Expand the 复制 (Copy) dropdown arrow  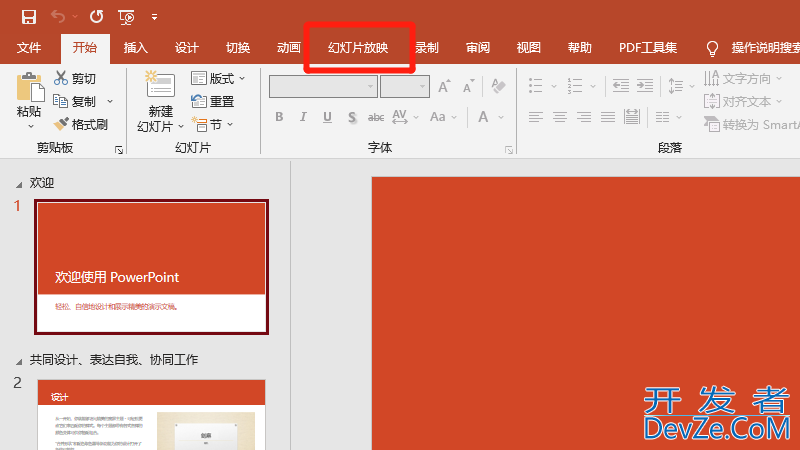click(110, 102)
